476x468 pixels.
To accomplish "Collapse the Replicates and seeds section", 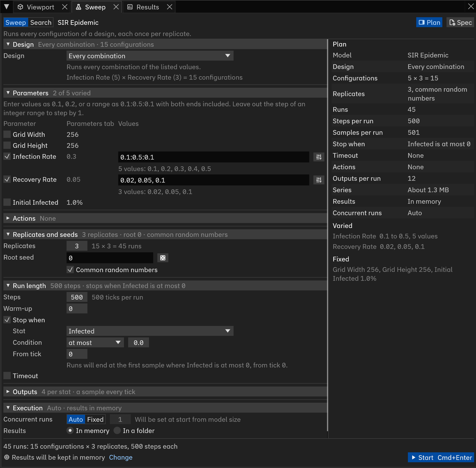I will pyautogui.click(x=165, y=235).
